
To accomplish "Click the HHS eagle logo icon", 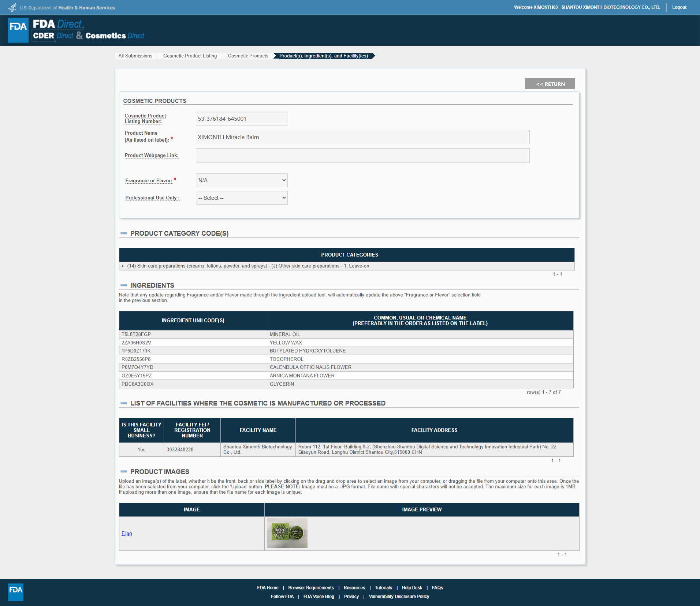I will tap(12, 7).
